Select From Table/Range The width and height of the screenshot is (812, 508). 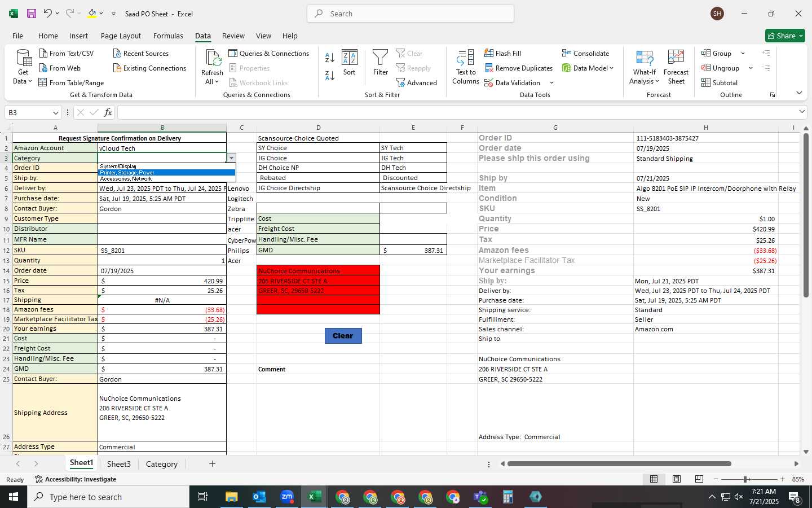pyautogui.click(x=71, y=82)
